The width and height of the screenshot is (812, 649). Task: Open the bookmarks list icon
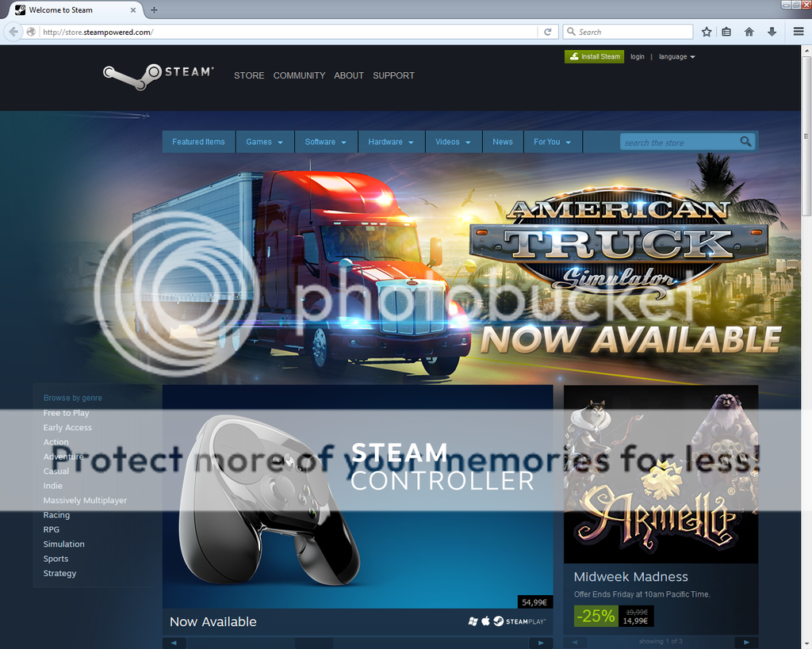tap(726, 32)
